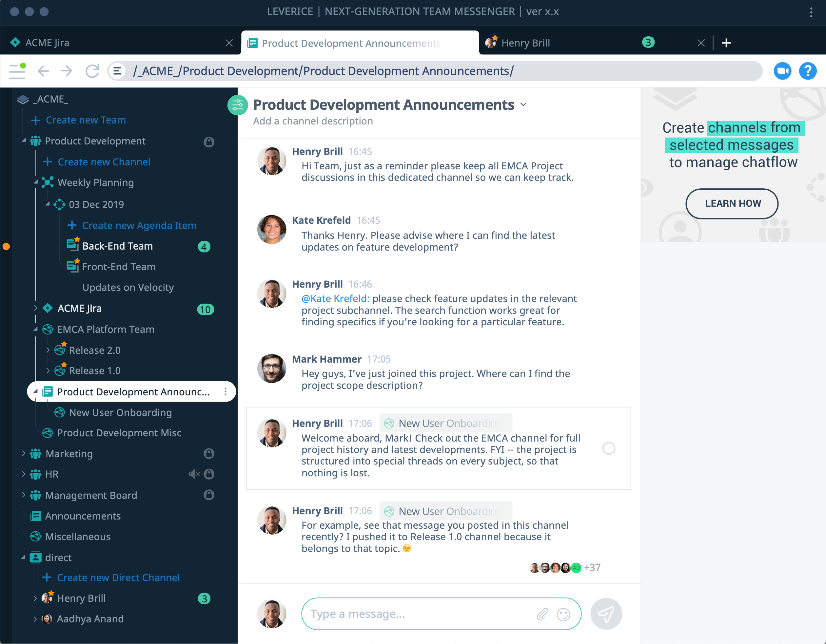
Task: Expand the Marketing team node
Action: (24, 453)
